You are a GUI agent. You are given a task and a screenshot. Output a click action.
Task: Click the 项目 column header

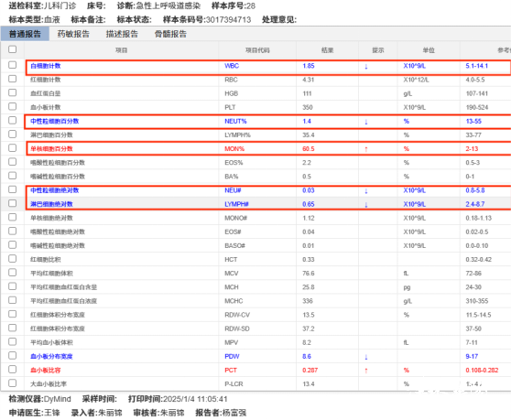pyautogui.click(x=121, y=50)
